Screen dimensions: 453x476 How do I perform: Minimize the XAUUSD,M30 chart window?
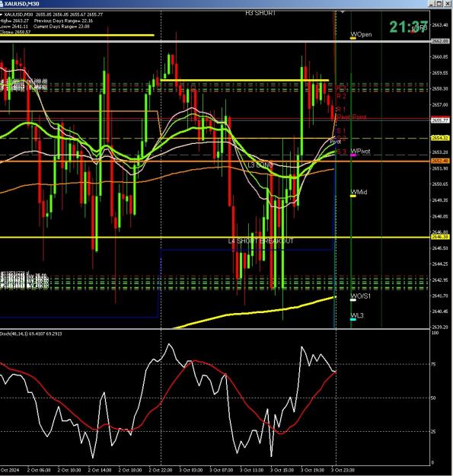click(432, 4)
